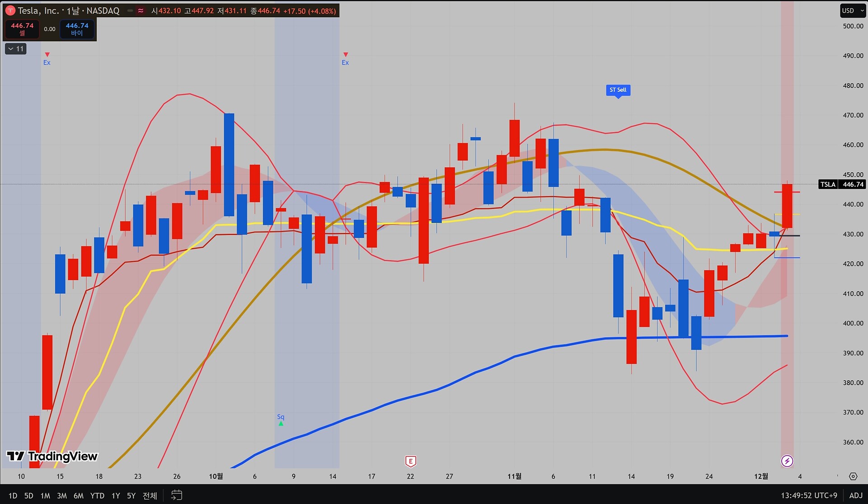Select the YTD date range
The image size is (868, 504).
pos(97,495)
